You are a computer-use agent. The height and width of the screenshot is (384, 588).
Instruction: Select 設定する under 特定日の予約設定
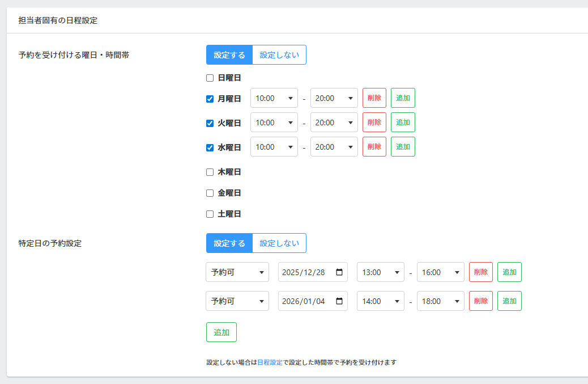pyautogui.click(x=229, y=243)
